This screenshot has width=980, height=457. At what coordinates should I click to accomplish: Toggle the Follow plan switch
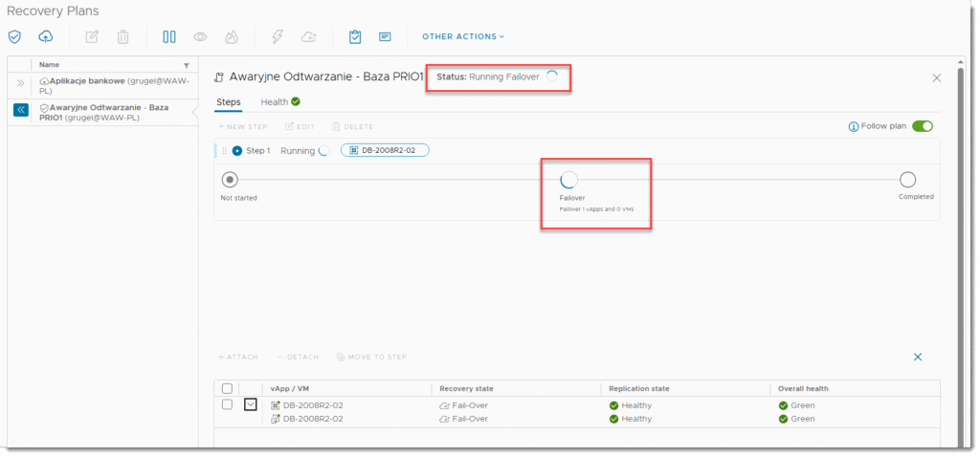(922, 126)
